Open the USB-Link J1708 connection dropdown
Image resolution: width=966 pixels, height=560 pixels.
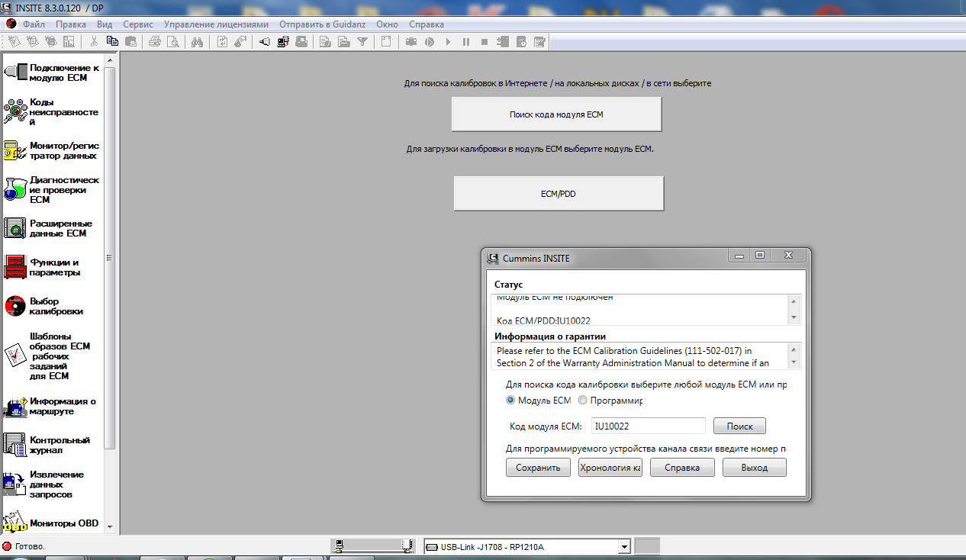click(624, 546)
